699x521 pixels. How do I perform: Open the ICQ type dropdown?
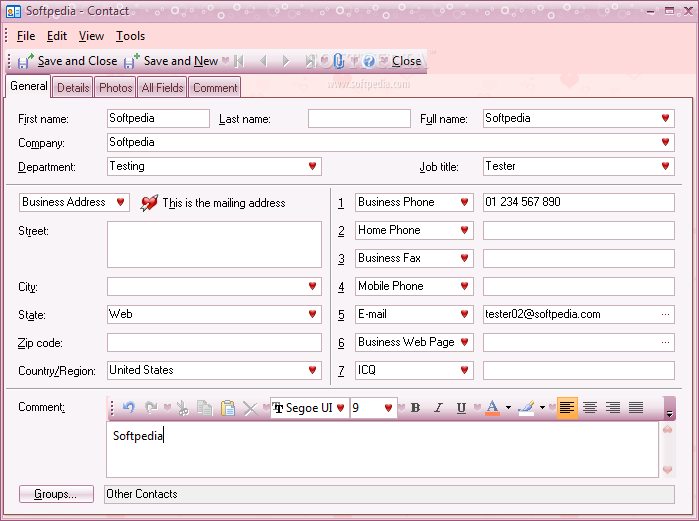pyautogui.click(x=464, y=370)
